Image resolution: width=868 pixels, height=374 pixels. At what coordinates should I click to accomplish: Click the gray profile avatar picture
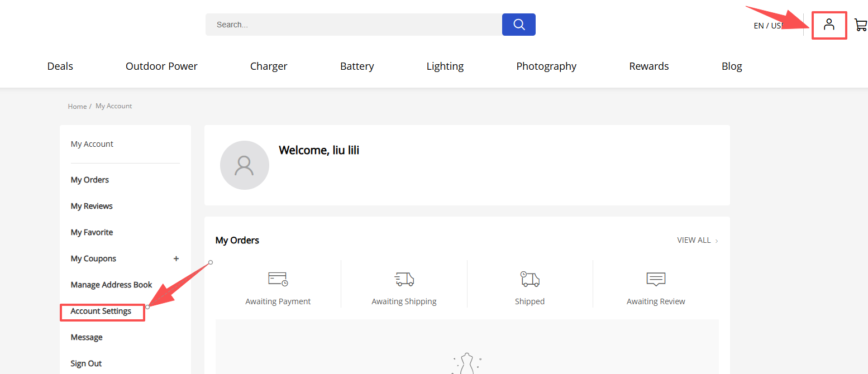coord(245,165)
